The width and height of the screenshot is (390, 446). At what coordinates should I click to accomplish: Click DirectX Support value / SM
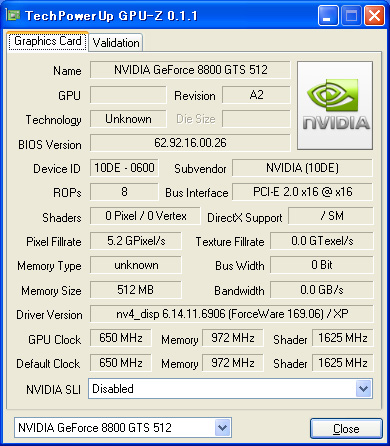coord(331,216)
